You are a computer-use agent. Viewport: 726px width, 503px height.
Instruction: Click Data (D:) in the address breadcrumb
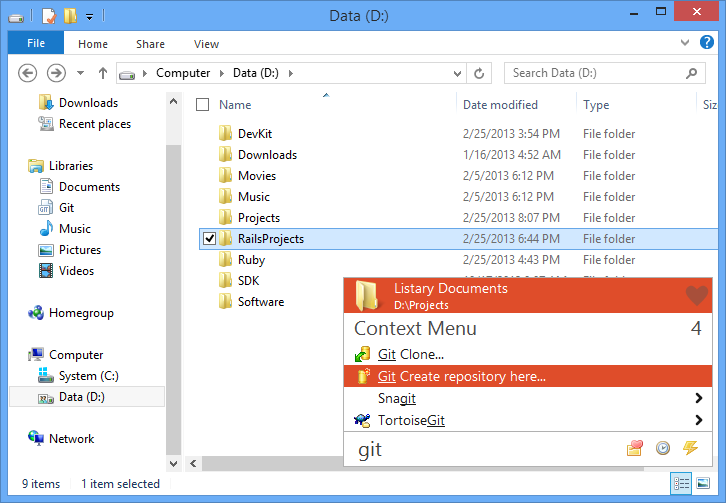tap(256, 73)
